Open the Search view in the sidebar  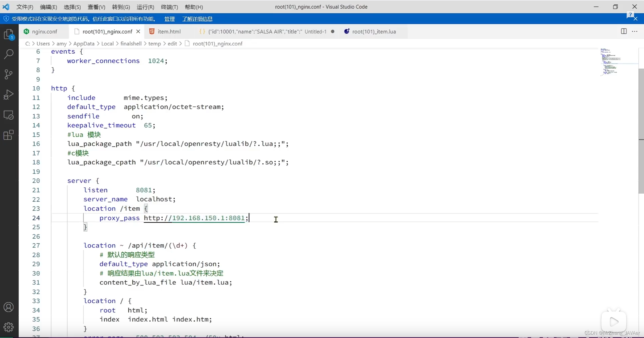pos(9,54)
